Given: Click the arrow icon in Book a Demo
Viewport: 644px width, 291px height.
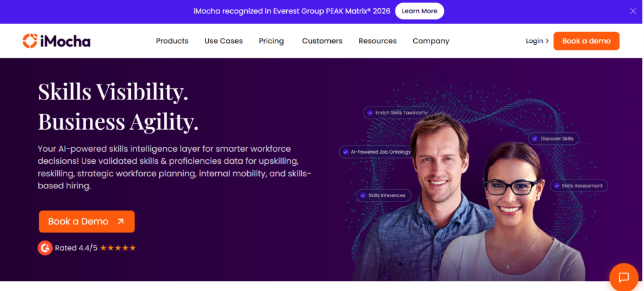Looking at the screenshot, I should click(120, 222).
